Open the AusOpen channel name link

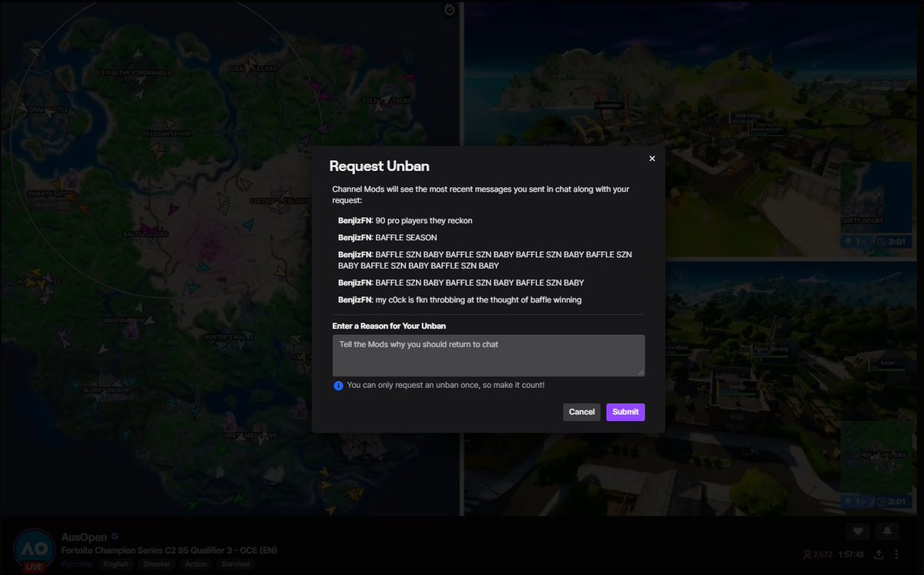(84, 537)
